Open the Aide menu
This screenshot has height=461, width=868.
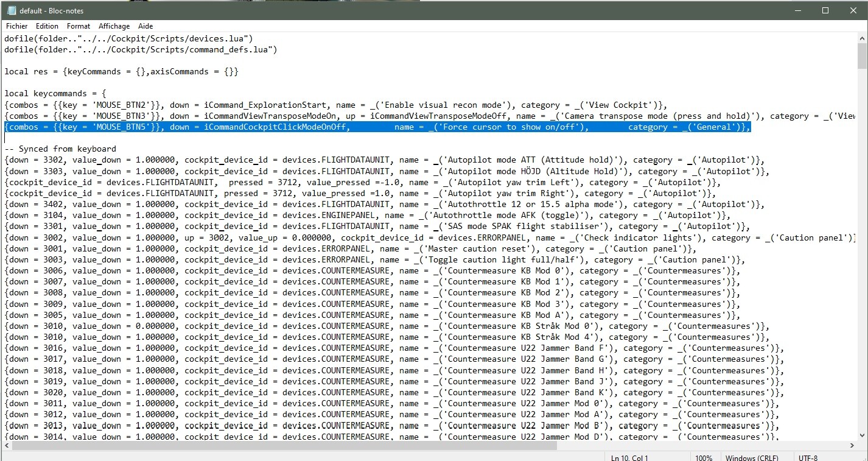145,26
